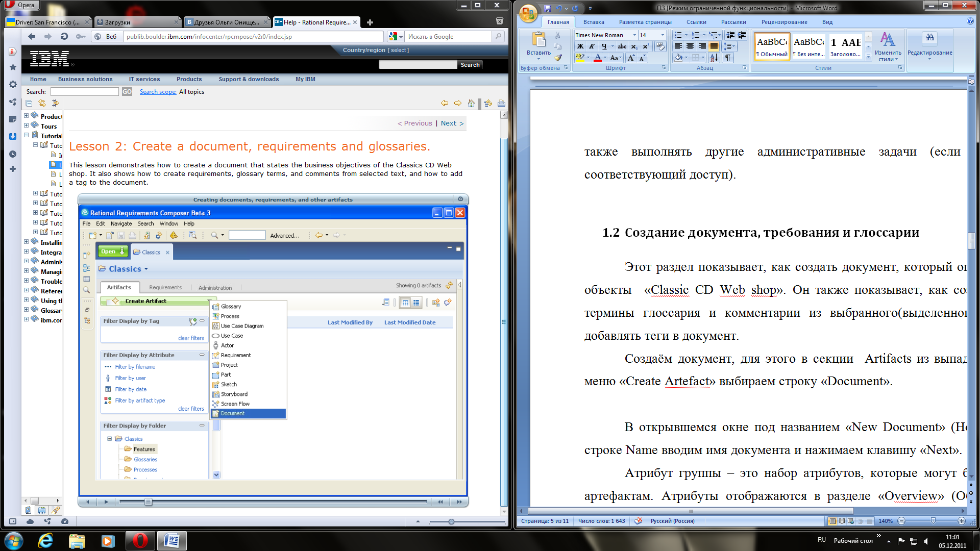Click the Change Styles (Изменить стили) icon
Screen dimensions: 980x551
888,40
